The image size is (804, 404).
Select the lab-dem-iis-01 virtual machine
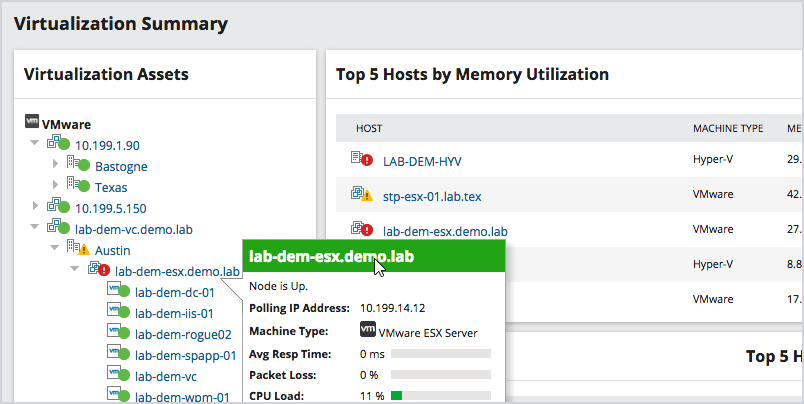click(174, 314)
